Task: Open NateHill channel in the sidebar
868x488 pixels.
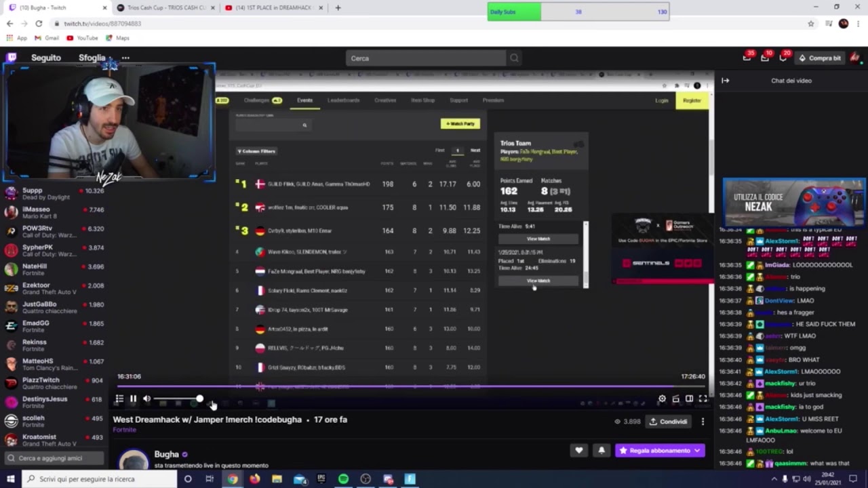Action: pos(54,270)
